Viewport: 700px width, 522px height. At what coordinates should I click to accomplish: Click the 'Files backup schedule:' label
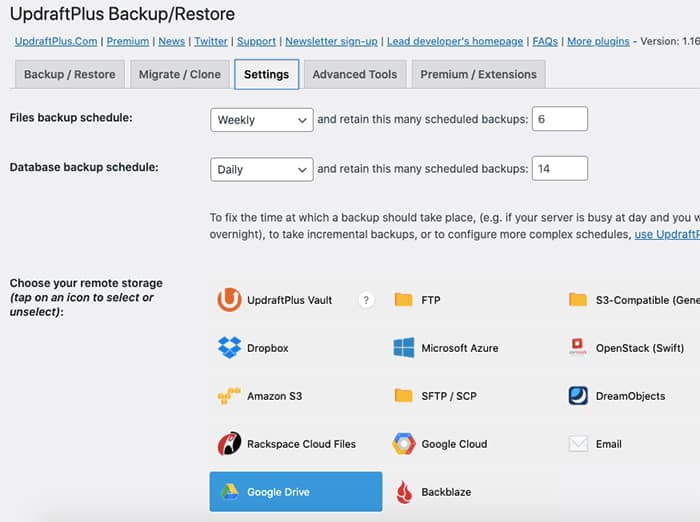pos(71,117)
